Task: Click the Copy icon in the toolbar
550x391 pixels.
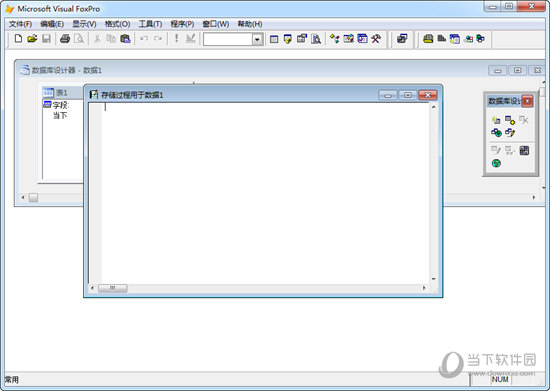Action: [x=111, y=39]
